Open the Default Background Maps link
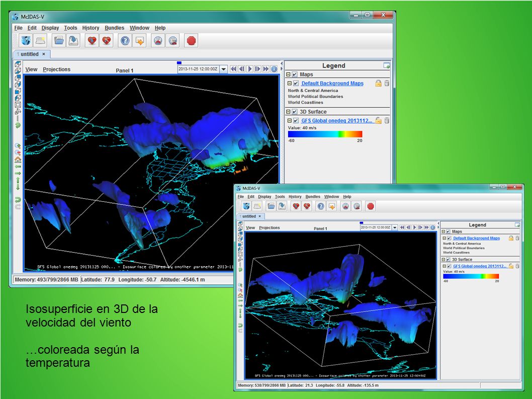Screen dimensions: 532x399 point(332,83)
